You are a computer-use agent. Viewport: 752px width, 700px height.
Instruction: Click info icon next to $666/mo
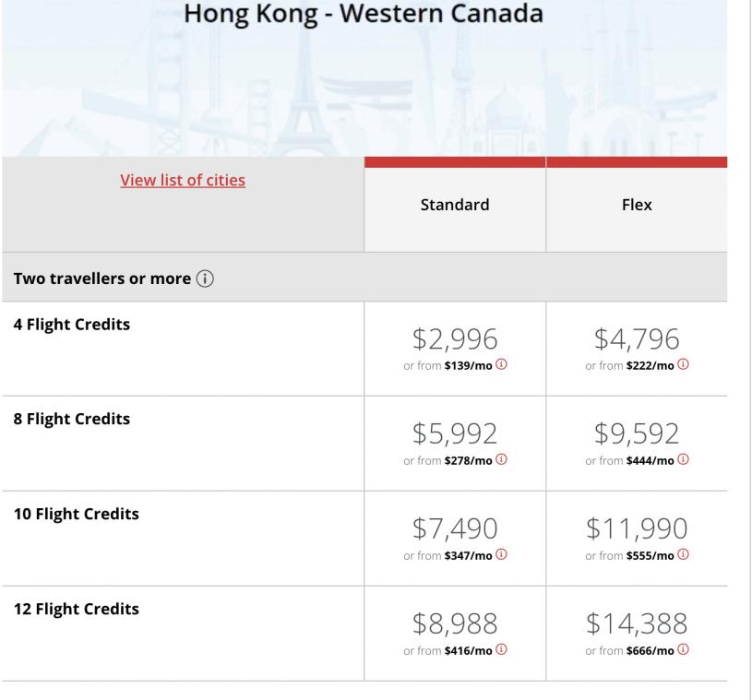coord(685,649)
